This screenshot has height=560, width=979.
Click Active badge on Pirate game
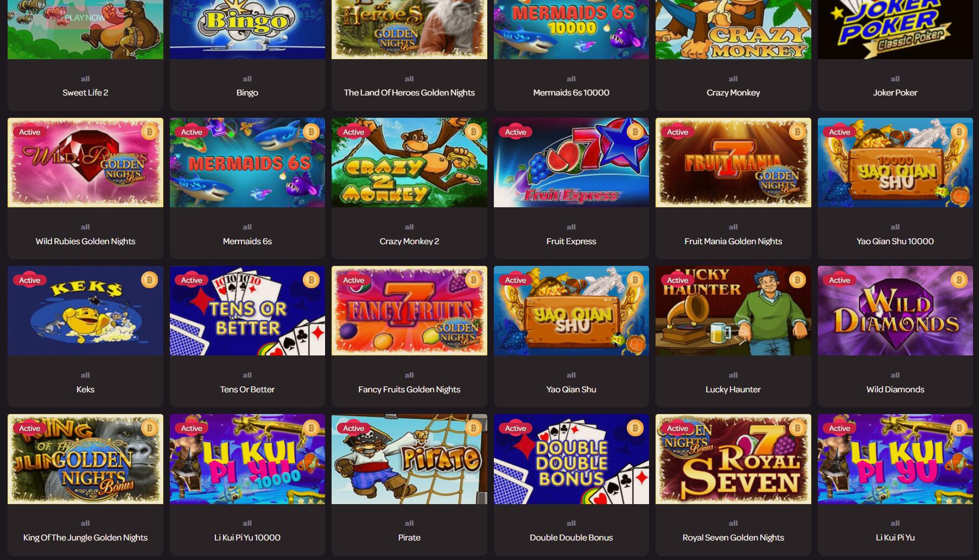(x=354, y=428)
